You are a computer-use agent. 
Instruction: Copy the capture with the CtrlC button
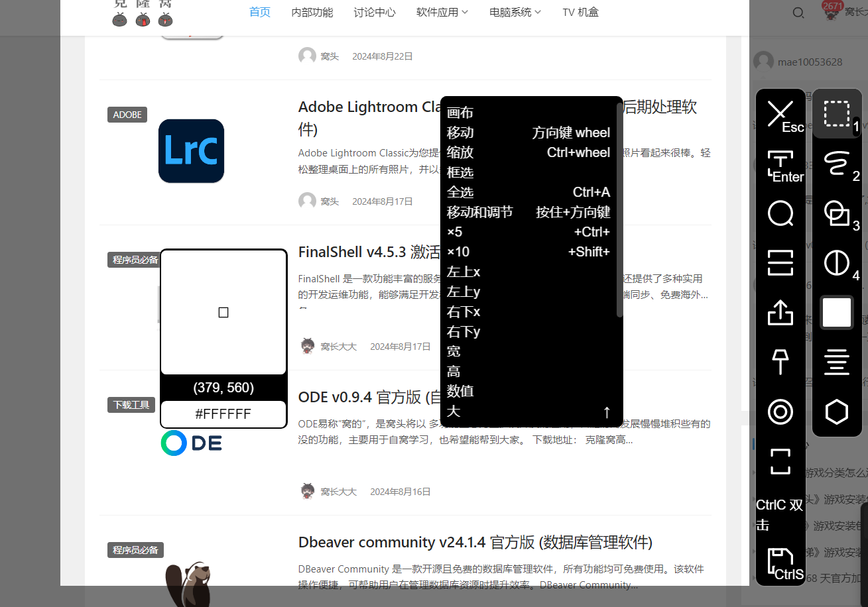point(780,514)
